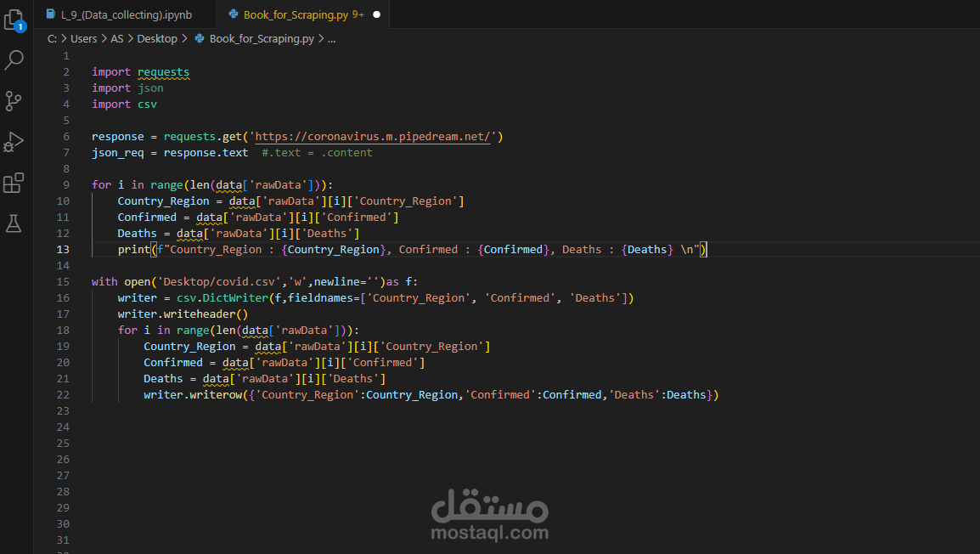
Task: Click csv.DictWriter on line 16
Action: tap(222, 298)
